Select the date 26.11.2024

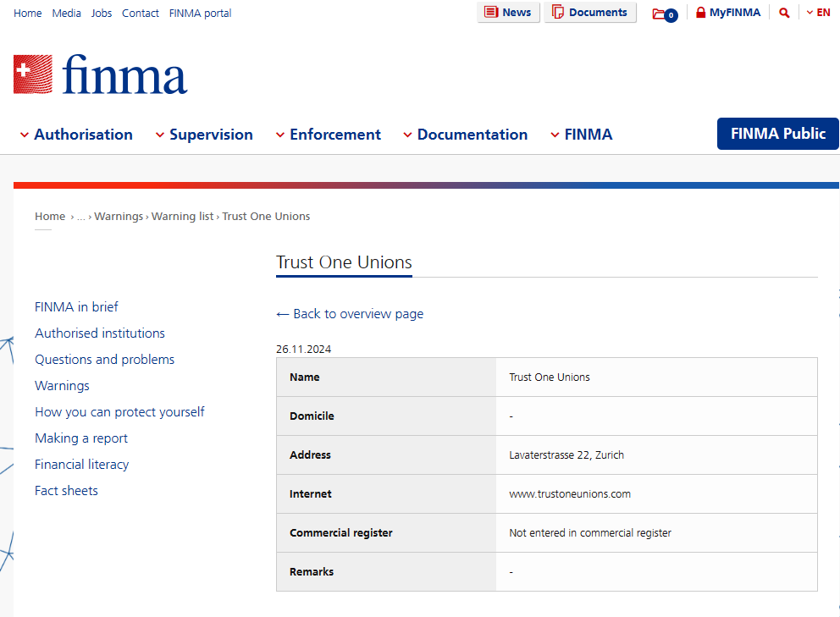304,350
